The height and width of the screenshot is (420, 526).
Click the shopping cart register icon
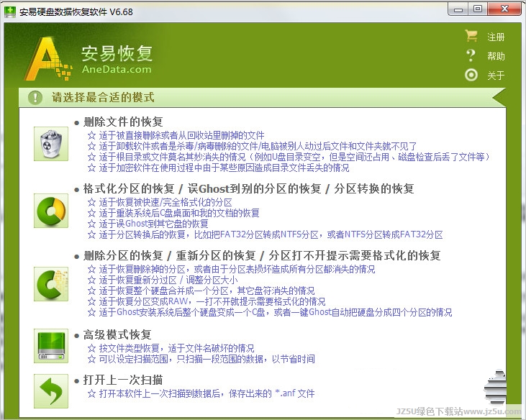pos(471,36)
